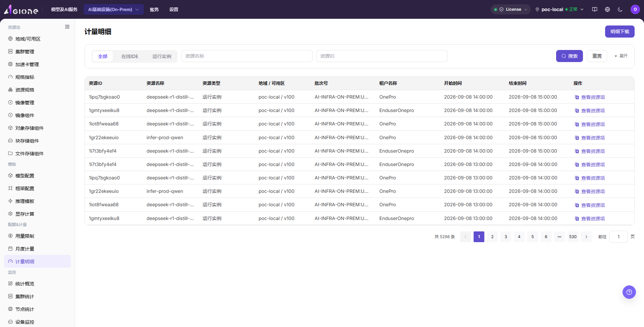644x327 pixels.
Task: Open 规格指标 in the sidebar
Action: (x=37, y=77)
